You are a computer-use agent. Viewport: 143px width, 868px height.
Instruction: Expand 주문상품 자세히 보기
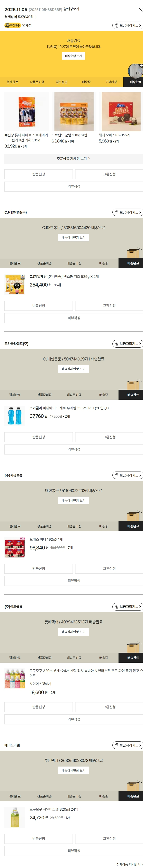pyautogui.click(x=73, y=159)
